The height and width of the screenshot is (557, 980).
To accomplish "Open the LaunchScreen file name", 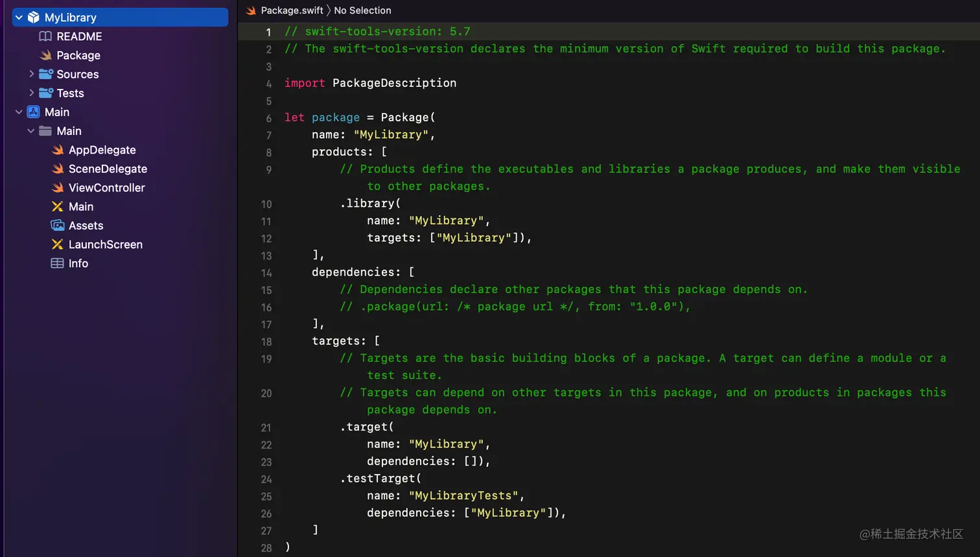I will click(106, 244).
